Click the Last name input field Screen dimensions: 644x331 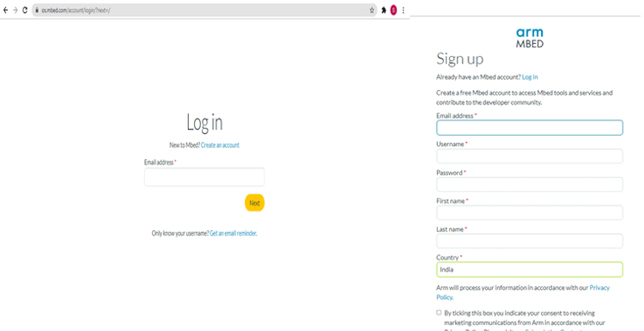tap(530, 242)
